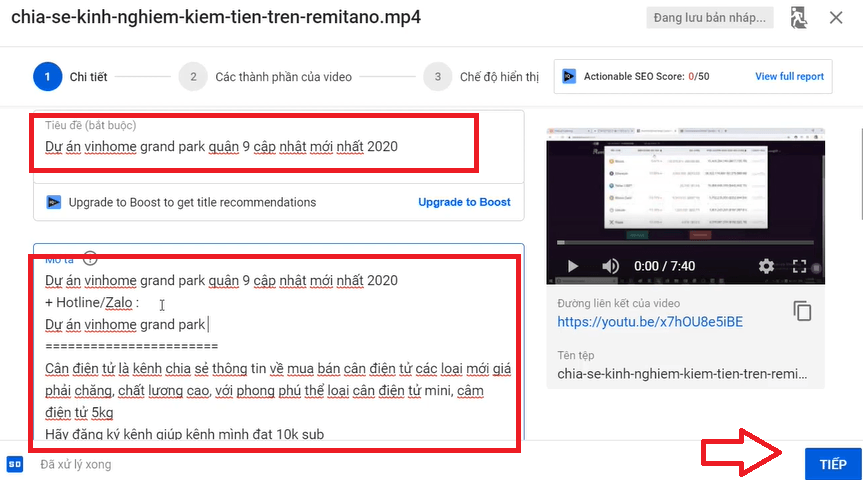Click the video file name title at top

[216, 17]
